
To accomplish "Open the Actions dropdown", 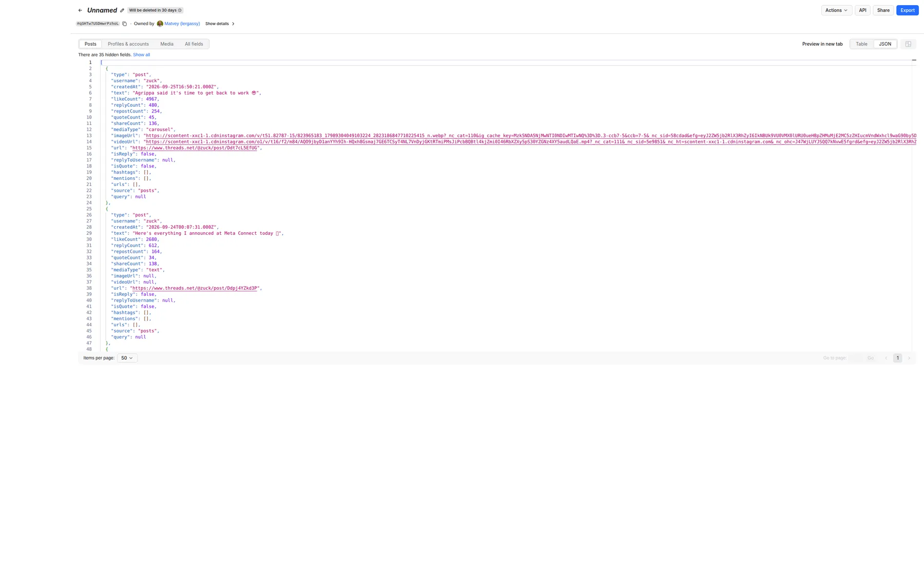I will (x=836, y=10).
